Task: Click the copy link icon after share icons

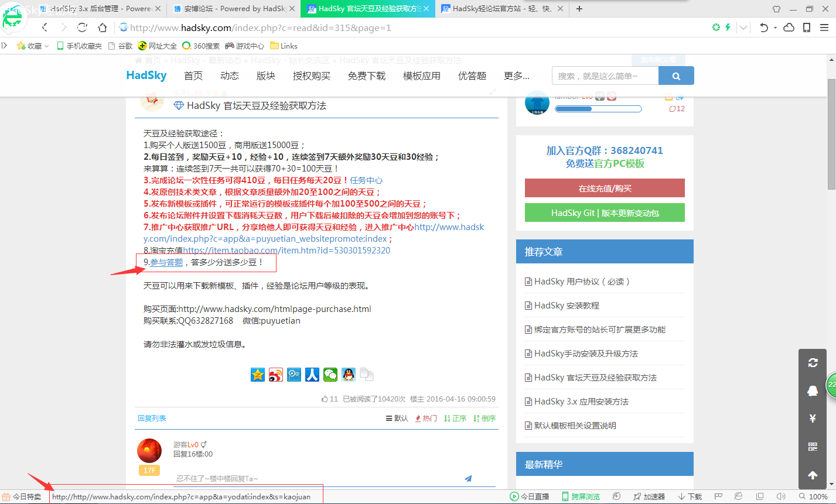Action: point(367,375)
